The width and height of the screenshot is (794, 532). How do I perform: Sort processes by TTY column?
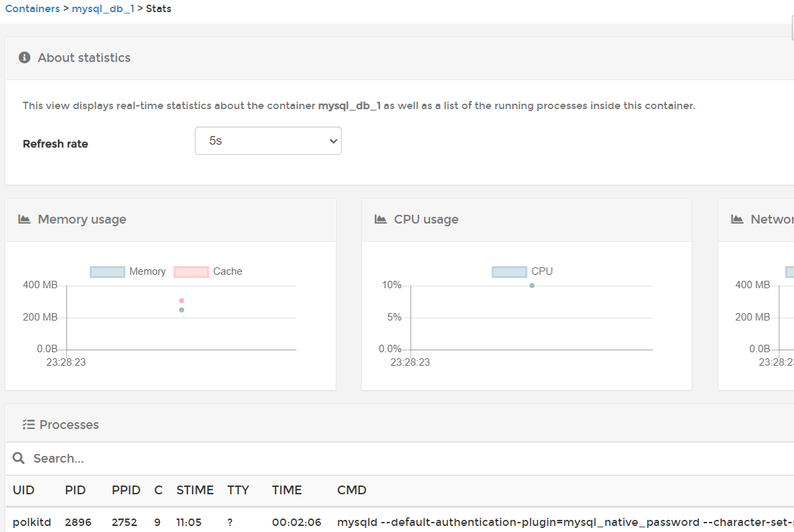(x=238, y=490)
